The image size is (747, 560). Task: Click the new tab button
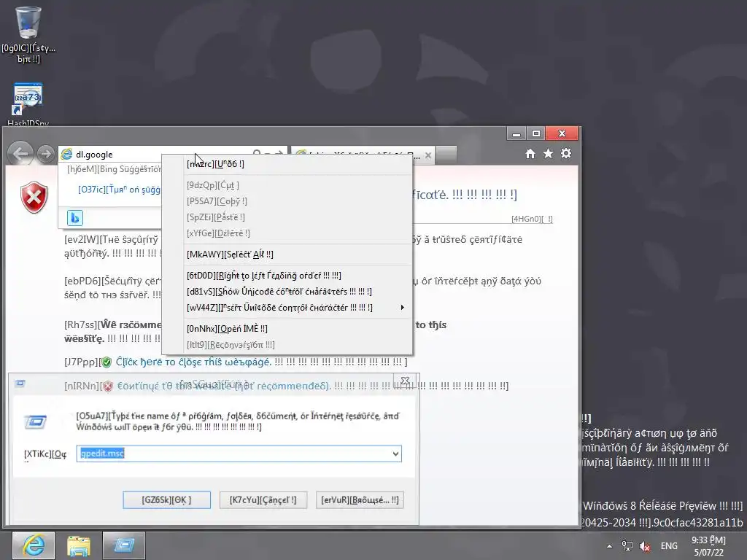click(x=446, y=155)
